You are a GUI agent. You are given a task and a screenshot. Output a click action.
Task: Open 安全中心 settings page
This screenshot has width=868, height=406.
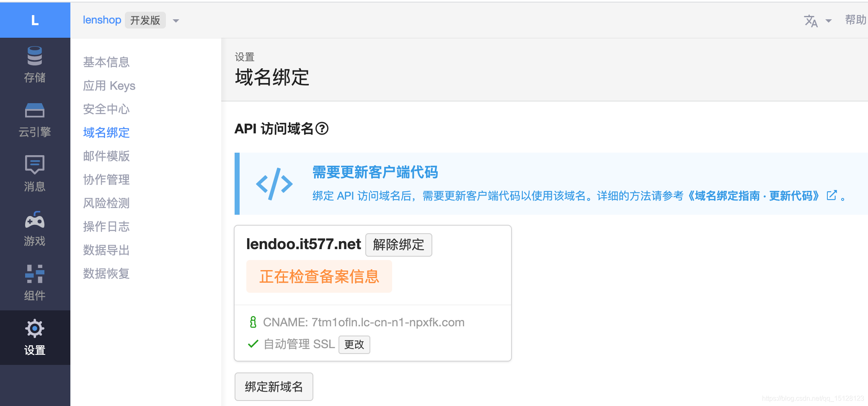106,109
